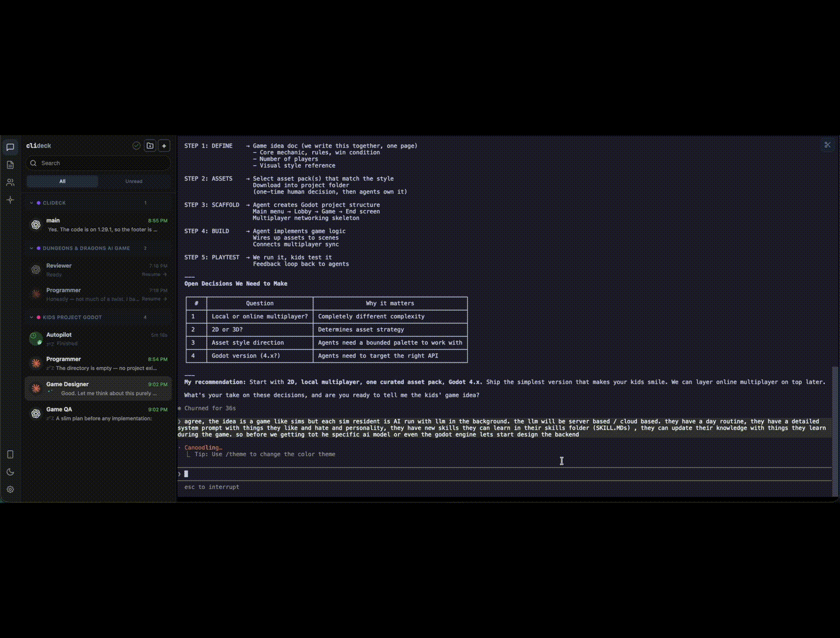This screenshot has height=638, width=840.
Task: Click "My recommendation:" bold text
Action: point(215,382)
